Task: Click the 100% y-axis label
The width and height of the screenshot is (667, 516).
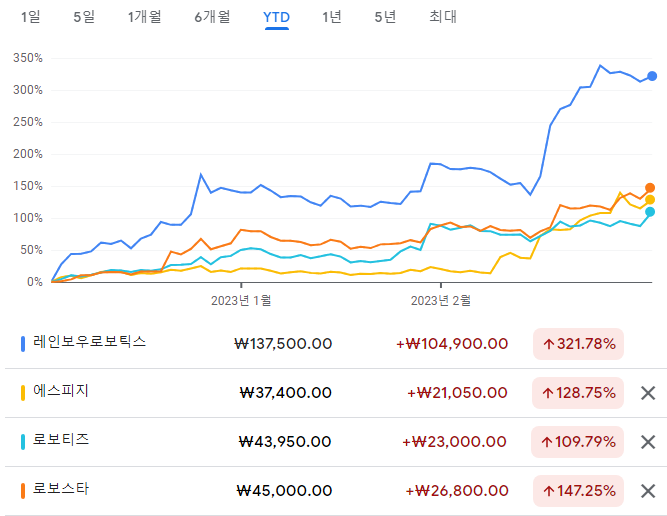Action: tap(28, 218)
